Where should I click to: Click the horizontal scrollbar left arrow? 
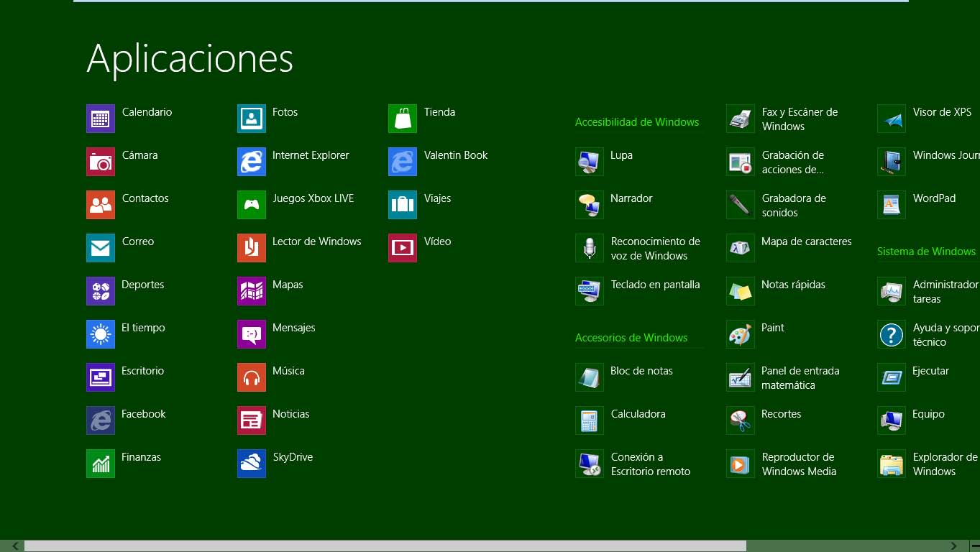tap(16, 546)
